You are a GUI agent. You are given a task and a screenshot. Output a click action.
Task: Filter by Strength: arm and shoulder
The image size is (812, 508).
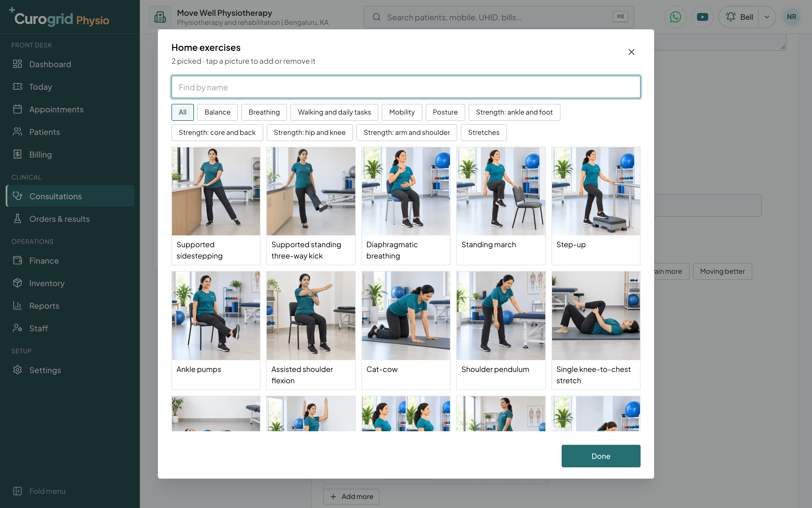click(407, 132)
